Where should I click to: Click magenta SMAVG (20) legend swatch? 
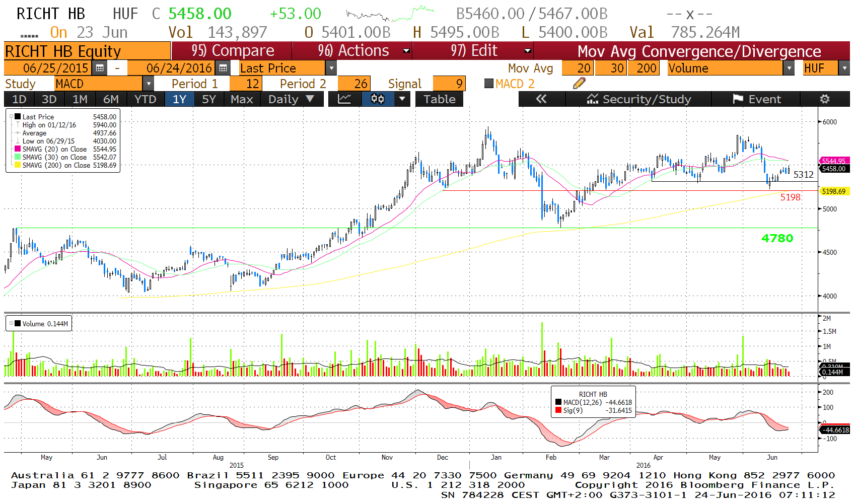(x=18, y=149)
